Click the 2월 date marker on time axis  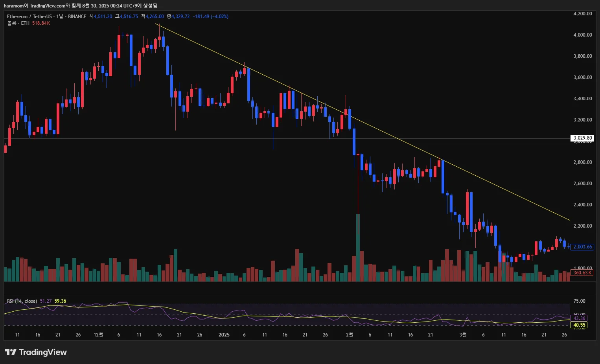tap(349, 335)
